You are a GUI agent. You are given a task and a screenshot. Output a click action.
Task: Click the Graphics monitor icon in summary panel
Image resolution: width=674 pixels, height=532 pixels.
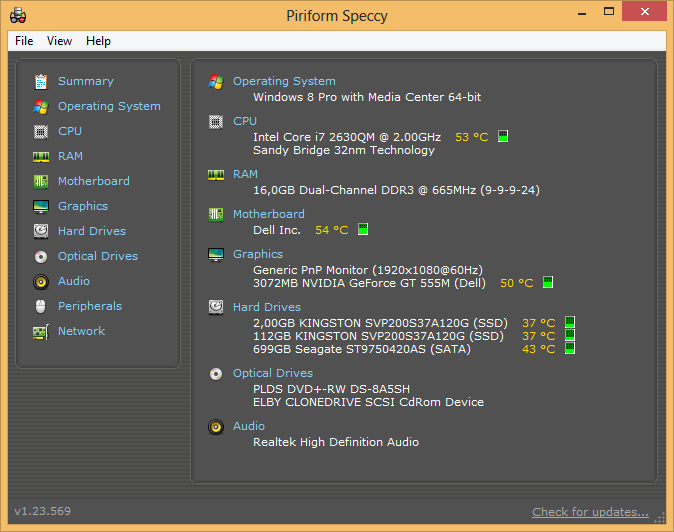pyautogui.click(x=216, y=255)
